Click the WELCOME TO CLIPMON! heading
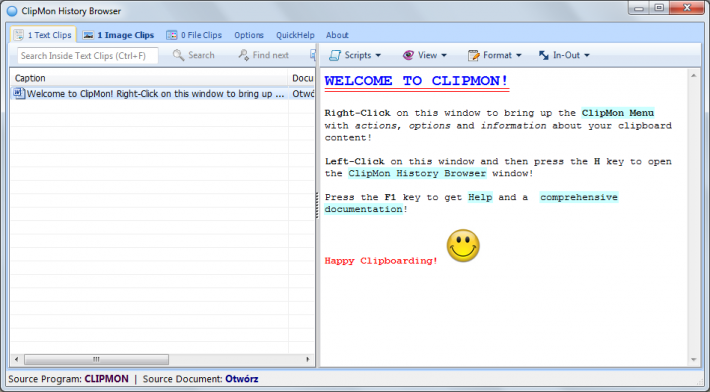Image resolution: width=710 pixels, height=392 pixels. click(417, 81)
